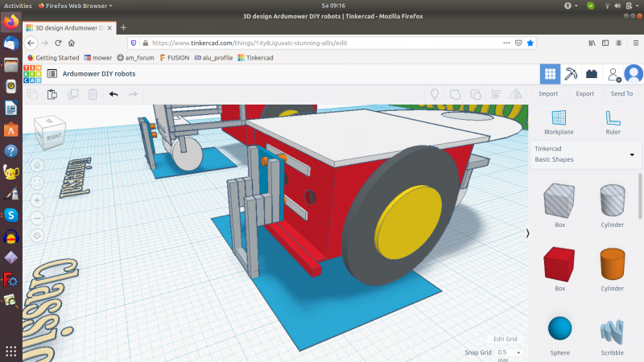Open the Firefox hamburger menu
The width and height of the screenshot is (644, 362).
[x=636, y=43]
